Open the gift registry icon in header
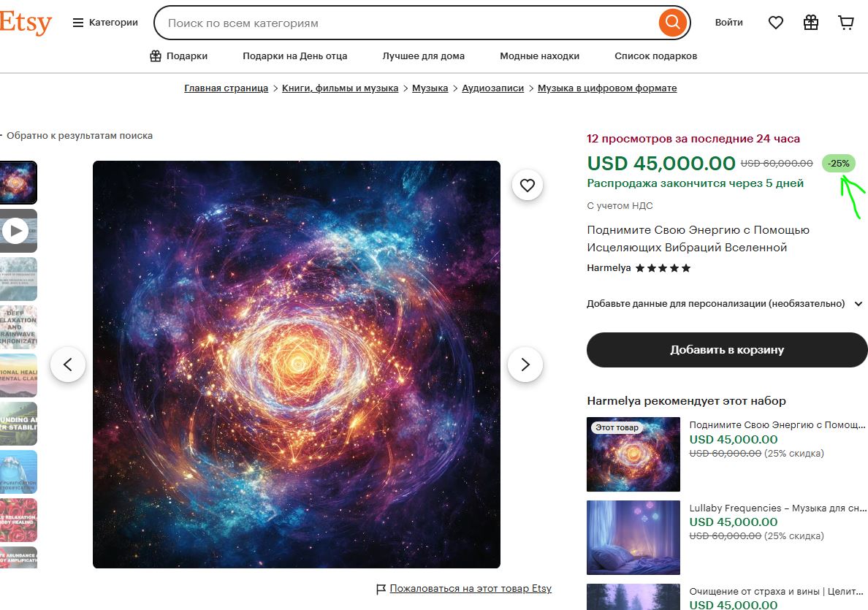Image resolution: width=868 pixels, height=610 pixels. tap(811, 23)
